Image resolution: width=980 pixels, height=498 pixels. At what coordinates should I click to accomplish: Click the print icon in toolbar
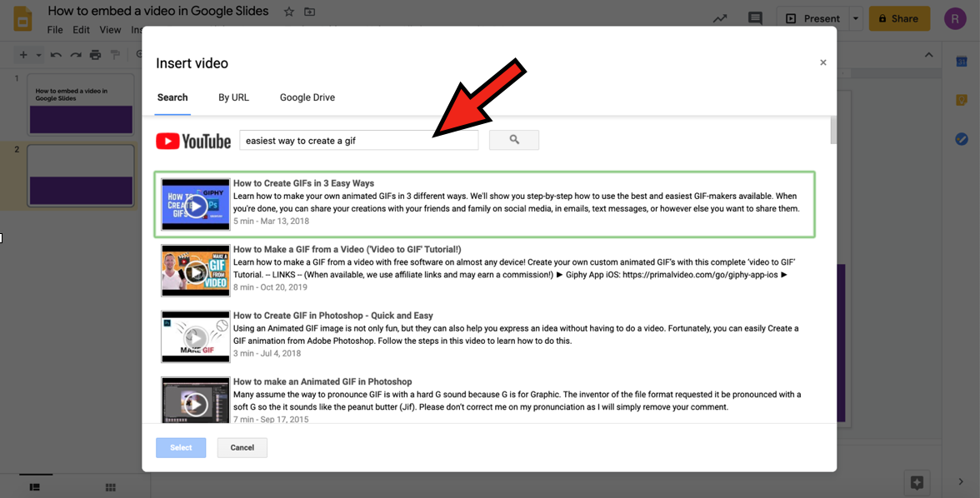95,55
